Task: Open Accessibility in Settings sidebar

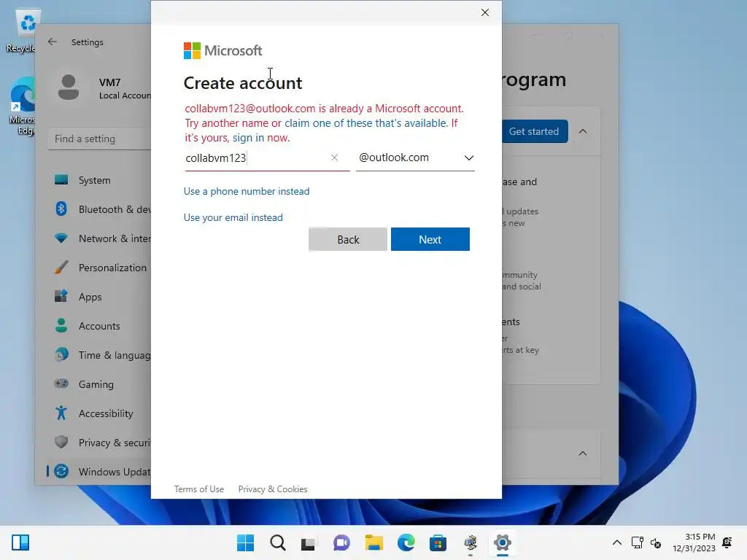Action: (101, 413)
